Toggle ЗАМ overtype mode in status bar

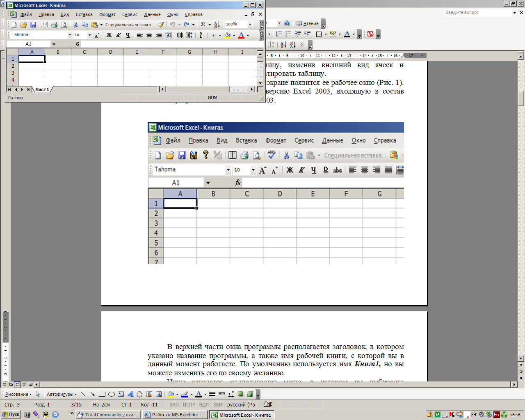pyautogui.click(x=218, y=404)
